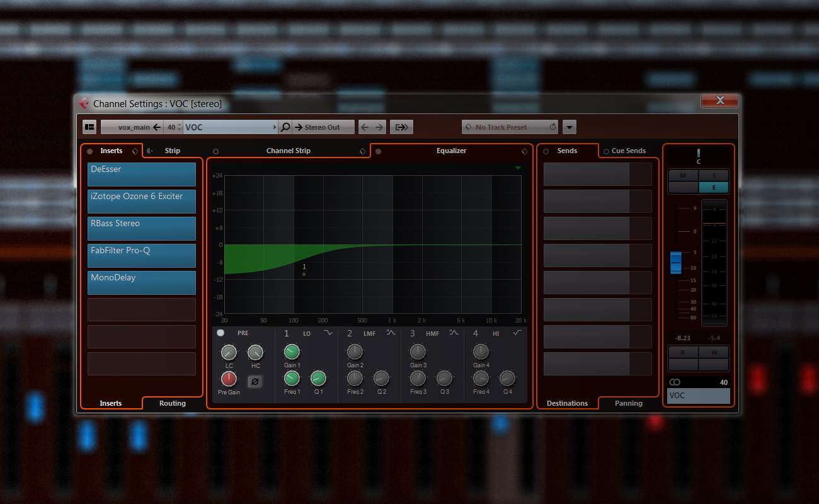Open the window layout setup icon
Viewport: 819px width, 504px height.
(89, 127)
